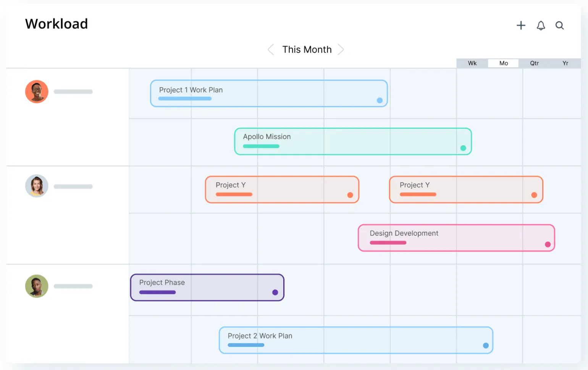The image size is (588, 370).
Task: Click the orange avatar of first team member
Action: 37,91
